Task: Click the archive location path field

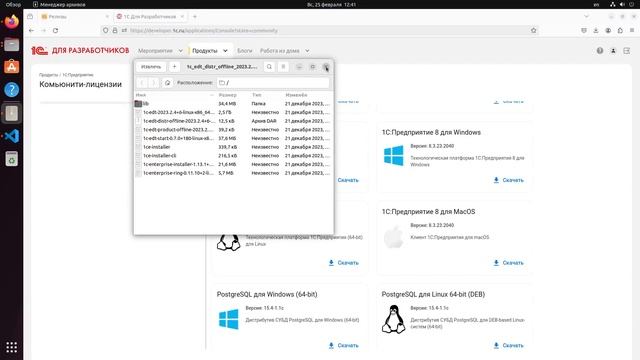Action: pos(273,83)
